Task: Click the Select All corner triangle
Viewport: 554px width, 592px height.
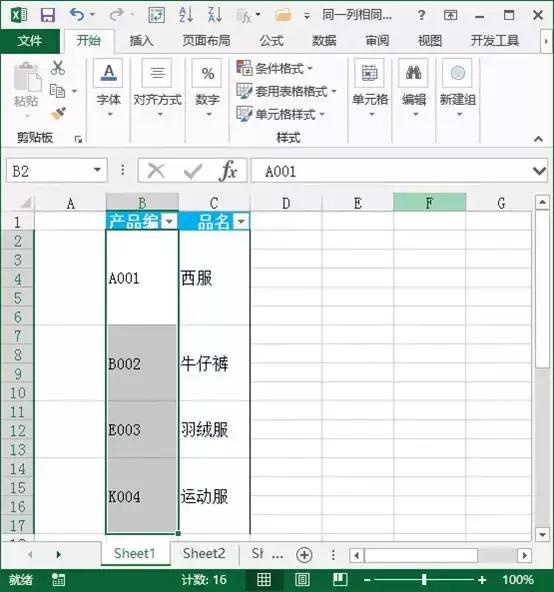Action: [25, 203]
